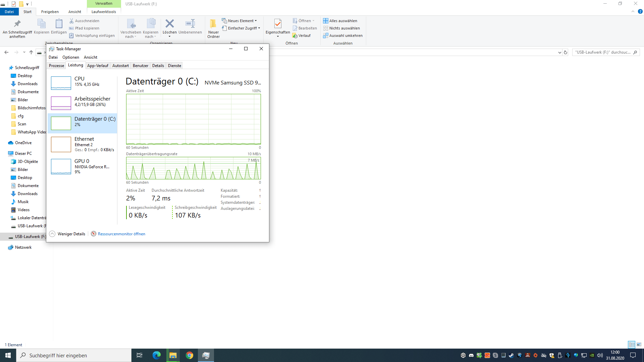Viewport: 644px width, 362px height.
Task: Click Verknüpfung einfügen button
Action: 92,36
